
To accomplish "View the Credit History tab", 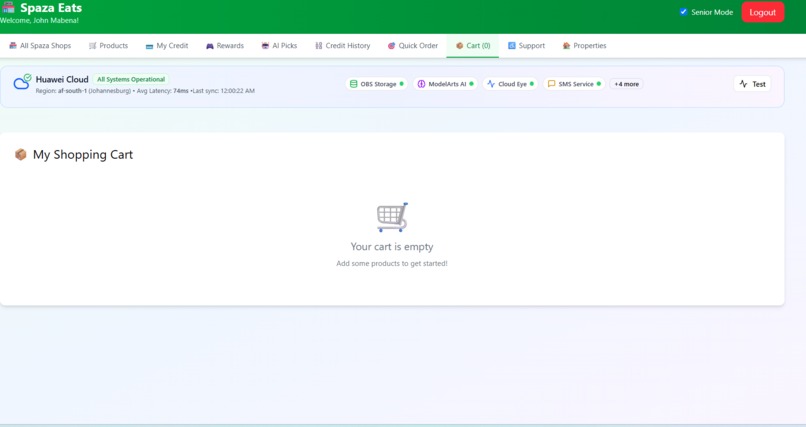I will (x=343, y=46).
